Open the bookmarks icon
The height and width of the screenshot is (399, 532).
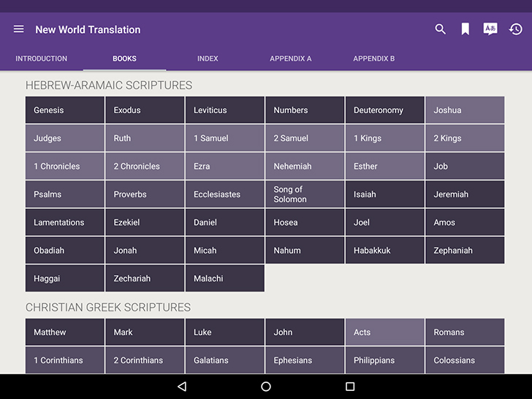click(x=465, y=29)
